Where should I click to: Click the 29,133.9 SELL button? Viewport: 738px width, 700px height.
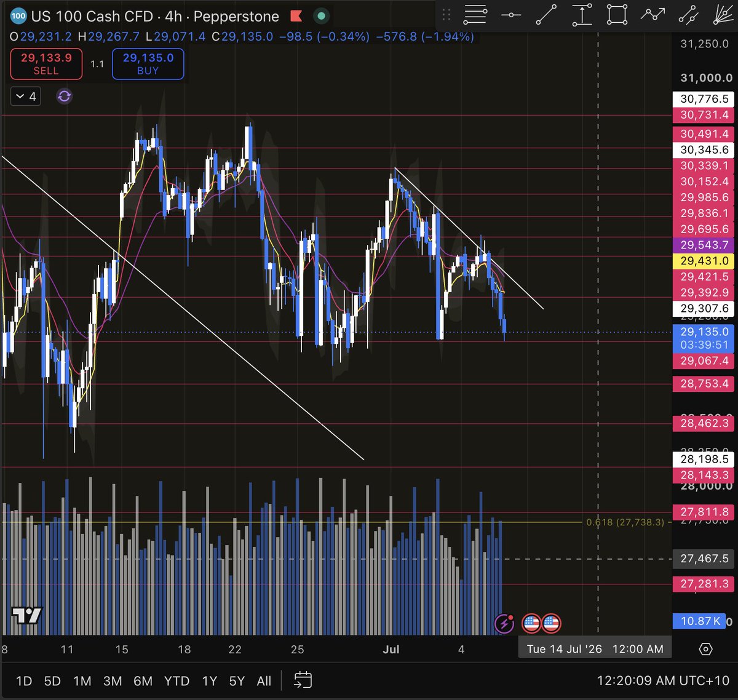click(46, 64)
